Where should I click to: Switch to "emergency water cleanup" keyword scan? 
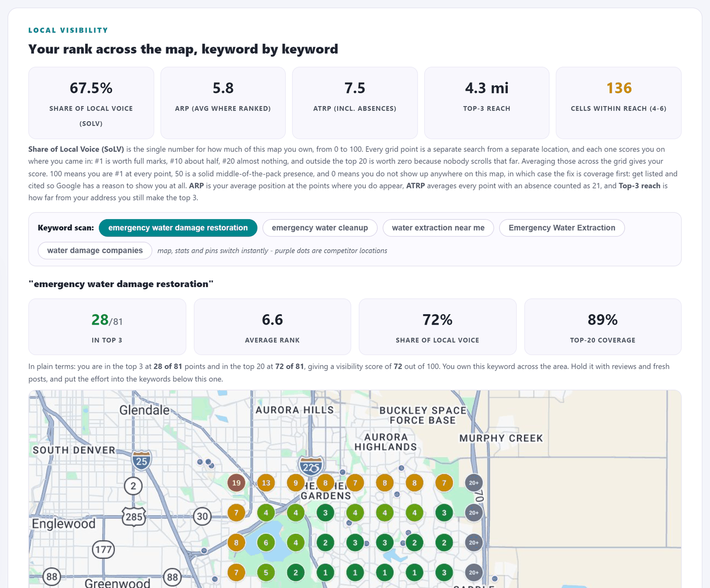(319, 228)
